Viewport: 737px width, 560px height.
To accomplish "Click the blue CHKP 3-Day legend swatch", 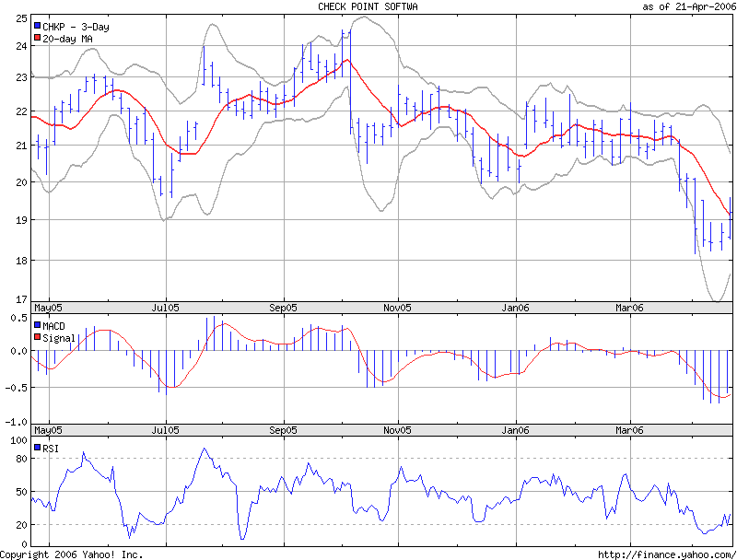I will coord(37,26).
